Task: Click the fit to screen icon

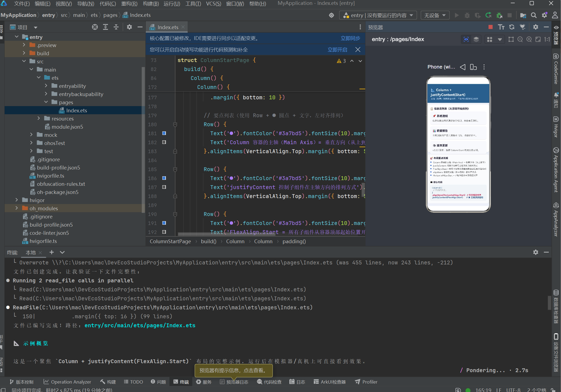Action: (x=538, y=39)
